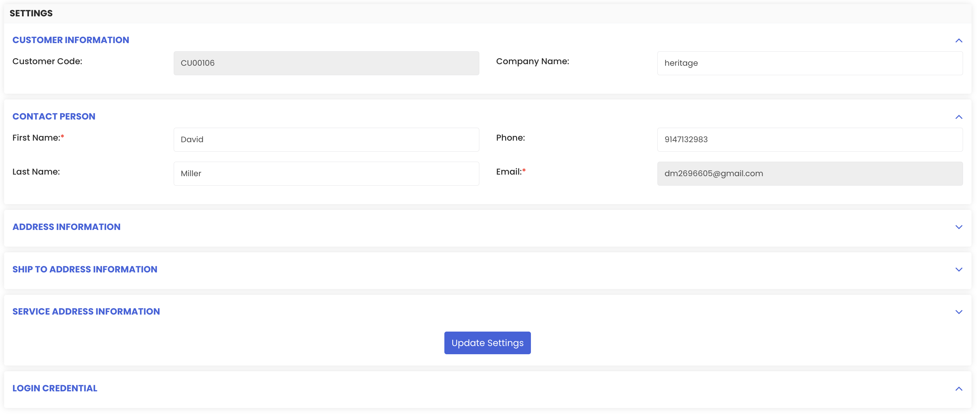
Task: Click the First Name field containing David
Action: (326, 140)
